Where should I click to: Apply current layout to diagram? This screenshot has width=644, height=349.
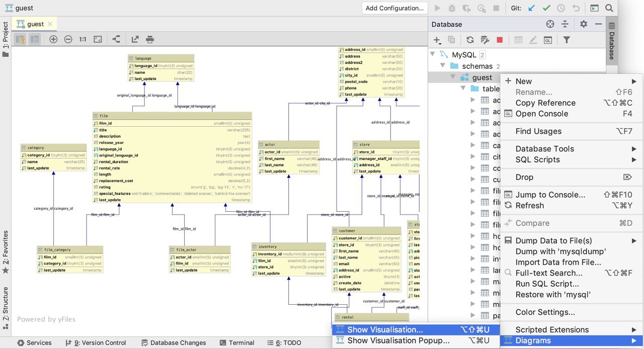(116, 39)
